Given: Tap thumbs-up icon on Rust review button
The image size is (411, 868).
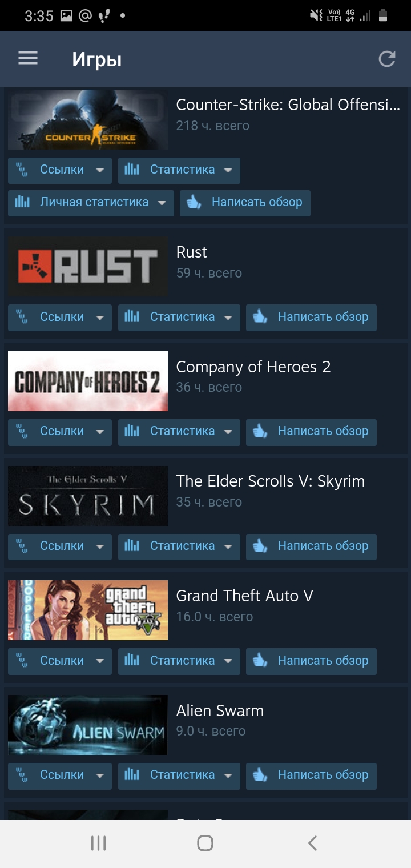Looking at the screenshot, I should 260,317.
